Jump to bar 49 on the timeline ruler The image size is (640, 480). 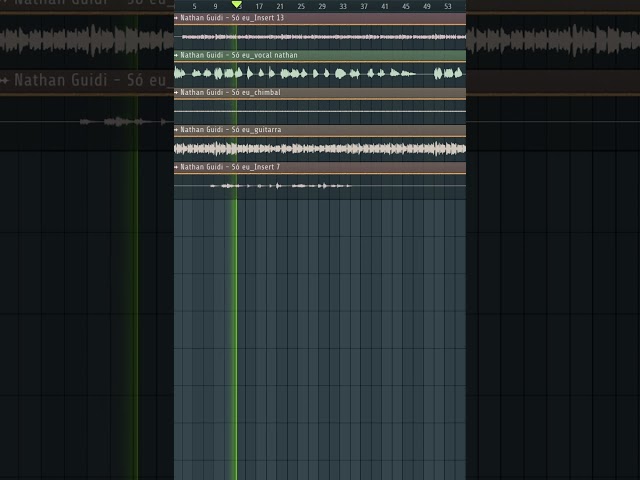point(427,6)
